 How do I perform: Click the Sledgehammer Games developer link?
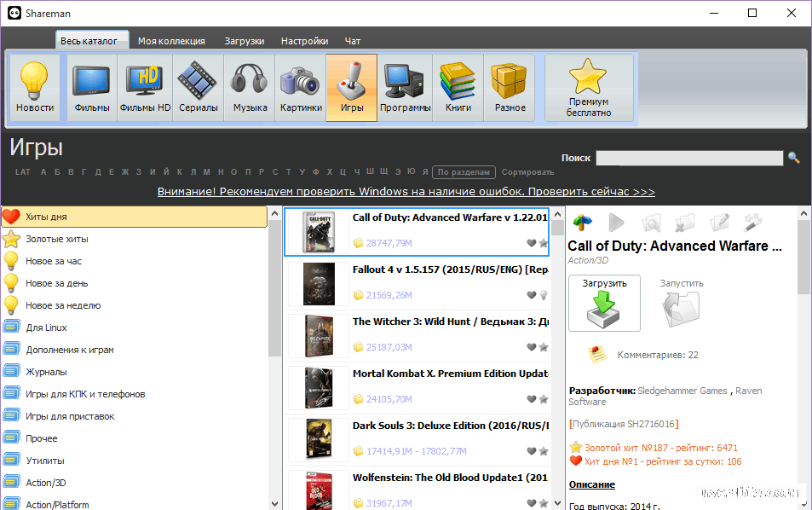pos(682,391)
